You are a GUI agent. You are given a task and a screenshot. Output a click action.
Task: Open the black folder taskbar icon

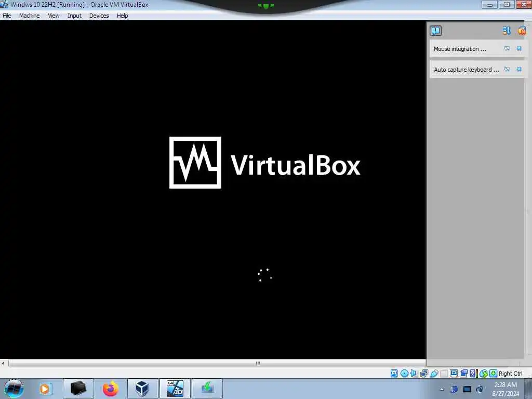point(78,389)
